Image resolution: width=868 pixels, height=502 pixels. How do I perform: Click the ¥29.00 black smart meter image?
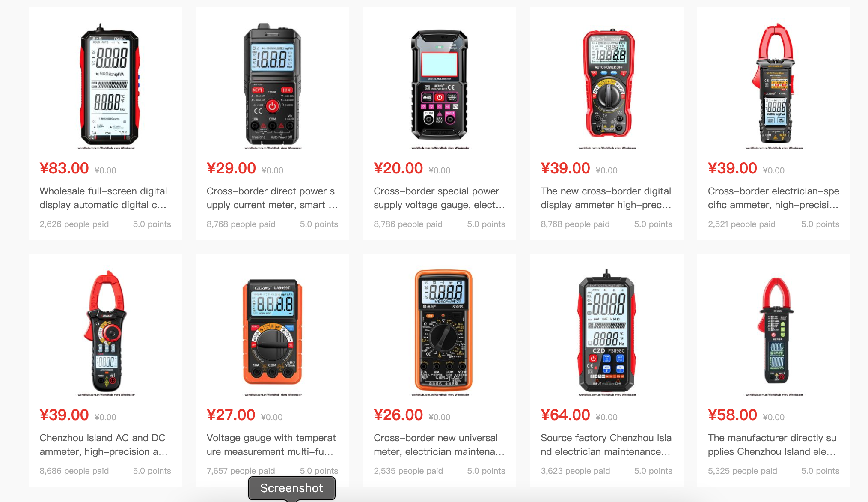[x=272, y=84]
